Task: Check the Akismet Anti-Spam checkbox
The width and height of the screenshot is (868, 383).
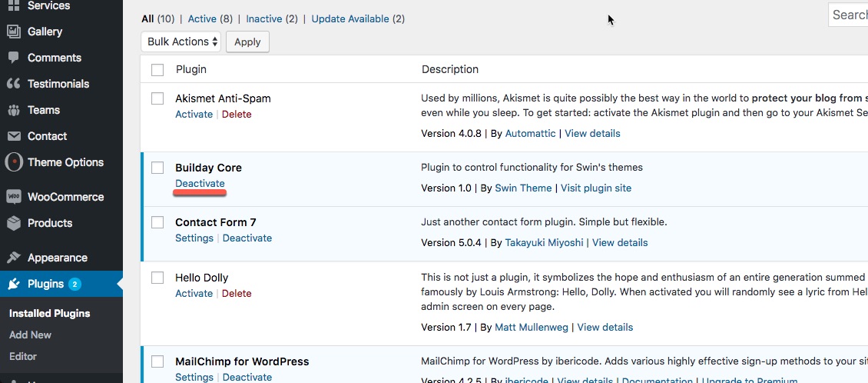Action: [x=157, y=98]
